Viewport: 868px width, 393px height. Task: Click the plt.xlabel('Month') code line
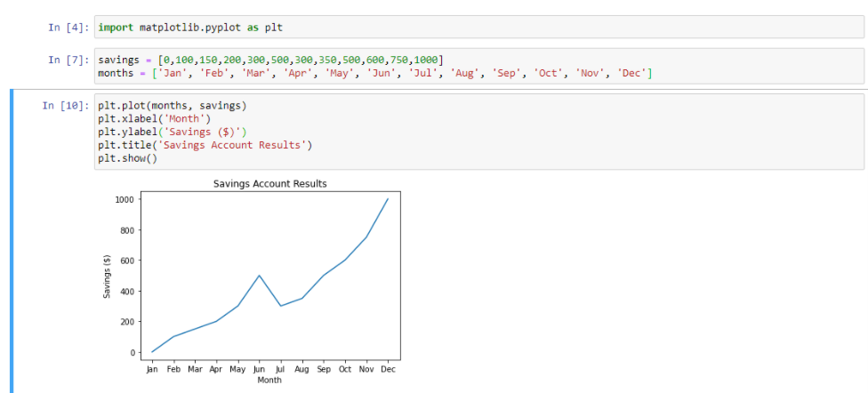point(155,118)
